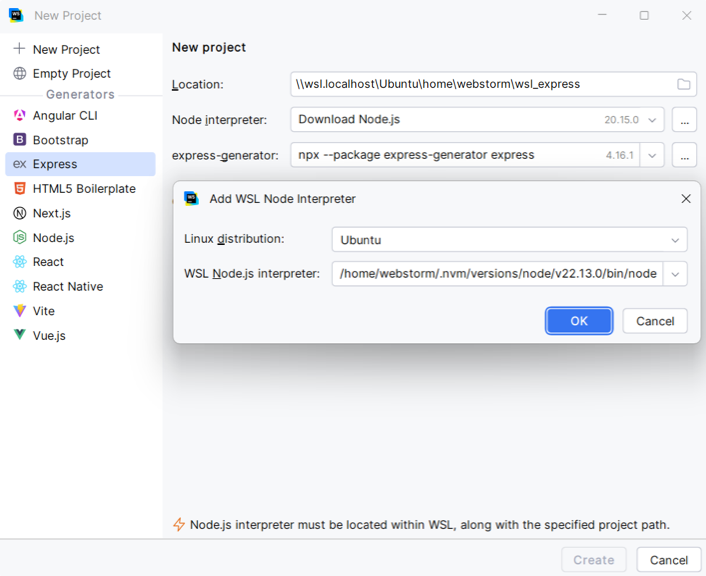
Task: Click the HTML5 Boilerplate icon
Action: [x=20, y=189]
